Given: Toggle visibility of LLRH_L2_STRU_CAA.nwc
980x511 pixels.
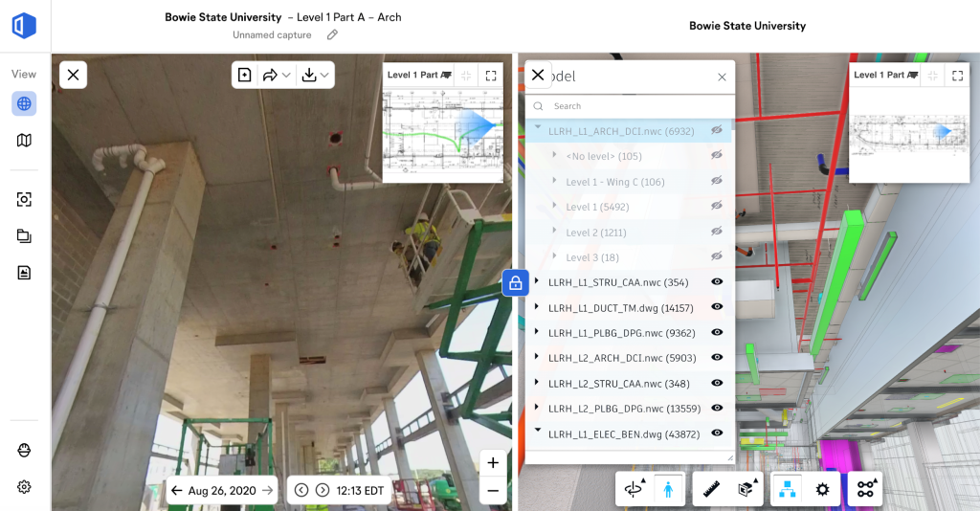Looking at the screenshot, I should tap(716, 384).
